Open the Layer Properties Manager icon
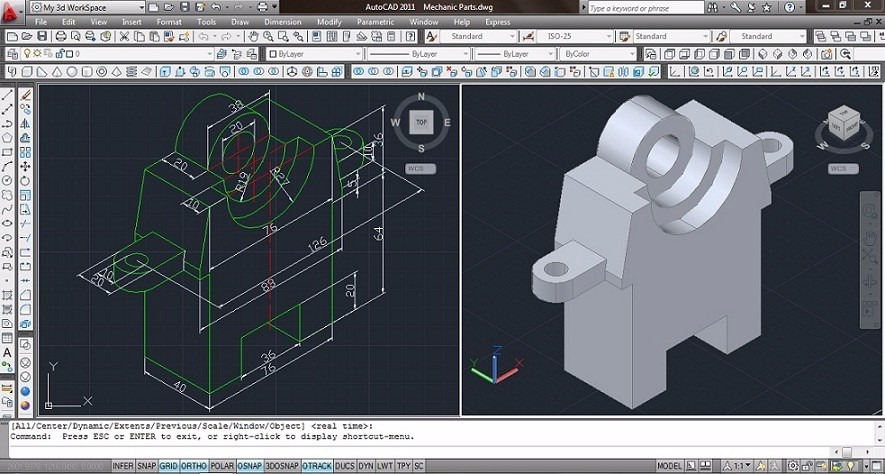This screenshot has width=885, height=474. pyautogui.click(x=12, y=54)
